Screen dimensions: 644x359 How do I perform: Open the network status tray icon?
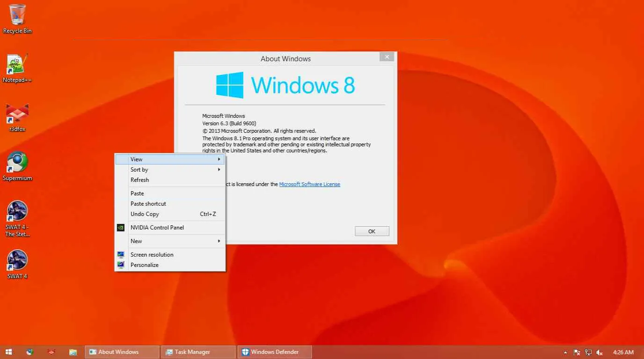(588, 352)
